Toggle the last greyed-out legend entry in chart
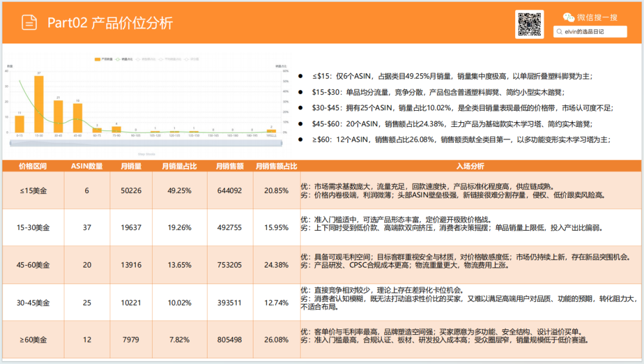 pos(192,60)
